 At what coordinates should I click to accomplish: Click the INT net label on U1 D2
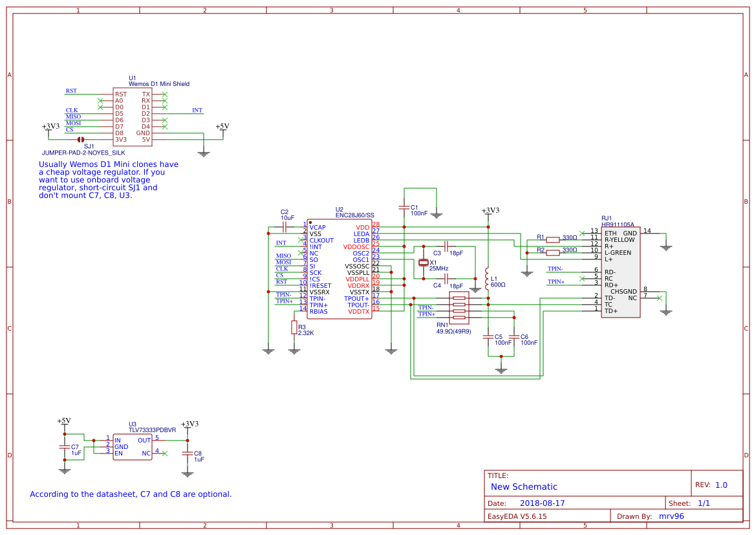197,111
